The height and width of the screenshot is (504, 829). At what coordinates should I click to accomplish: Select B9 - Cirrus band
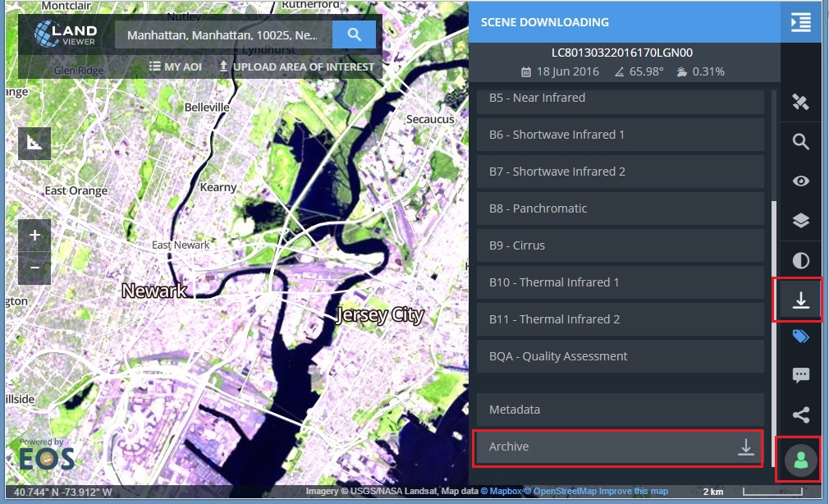point(621,246)
